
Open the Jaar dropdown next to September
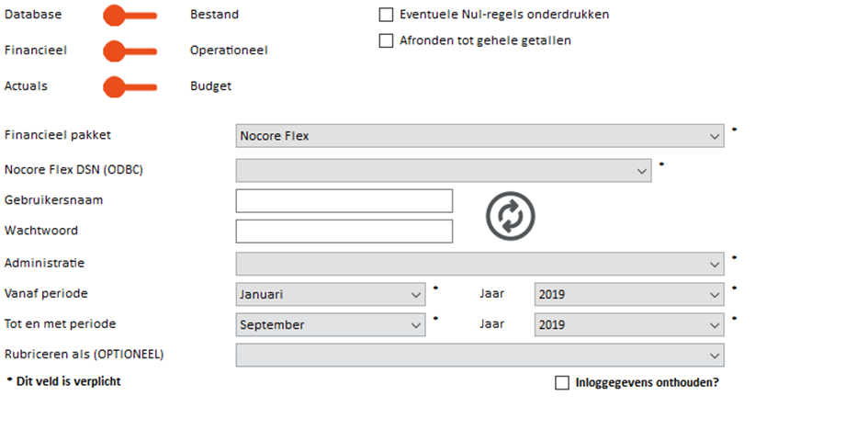coord(629,325)
